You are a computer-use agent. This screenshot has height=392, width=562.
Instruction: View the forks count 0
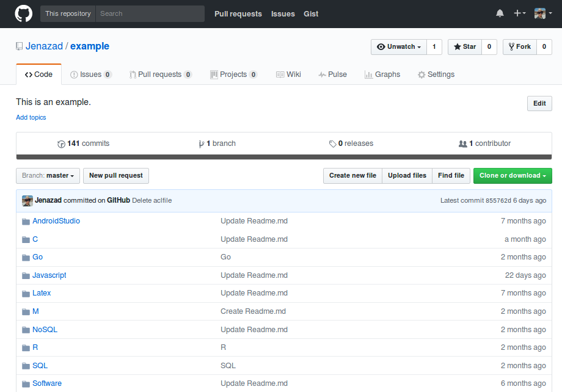pyautogui.click(x=544, y=46)
